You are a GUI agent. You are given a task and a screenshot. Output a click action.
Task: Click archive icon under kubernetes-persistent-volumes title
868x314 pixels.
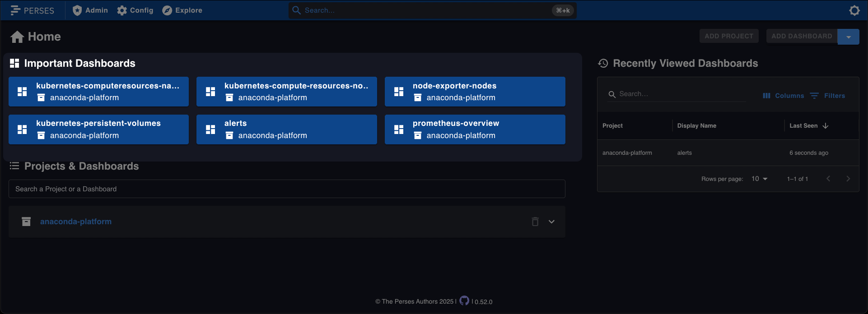[x=41, y=135]
